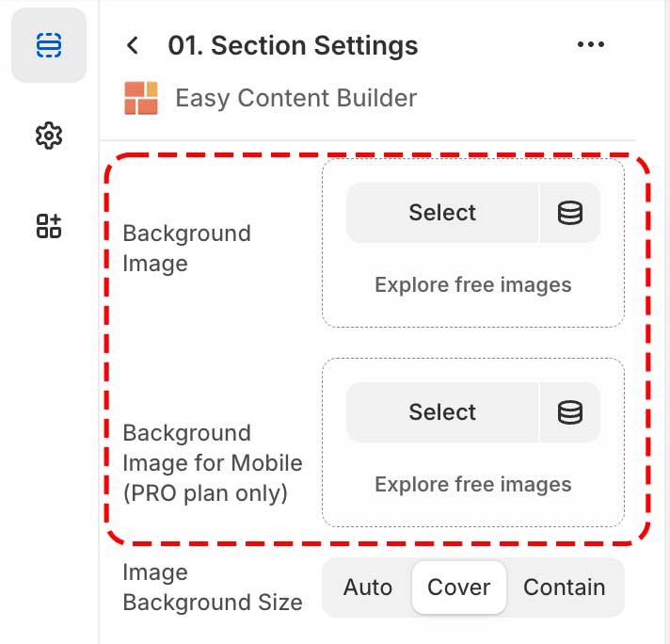Viewport: 670px width, 644px height.
Task: Explore free images for Background Image
Action: 472,284
